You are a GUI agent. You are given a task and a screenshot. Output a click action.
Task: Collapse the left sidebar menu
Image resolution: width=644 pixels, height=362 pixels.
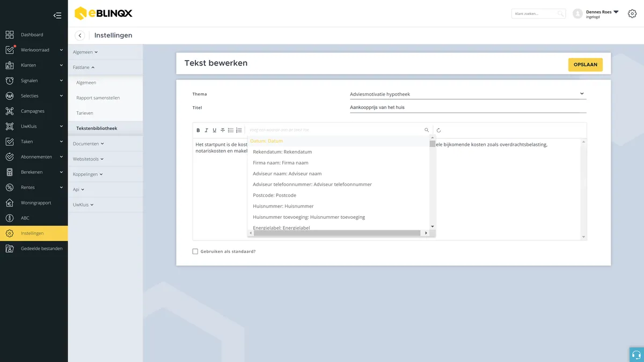[x=57, y=16]
